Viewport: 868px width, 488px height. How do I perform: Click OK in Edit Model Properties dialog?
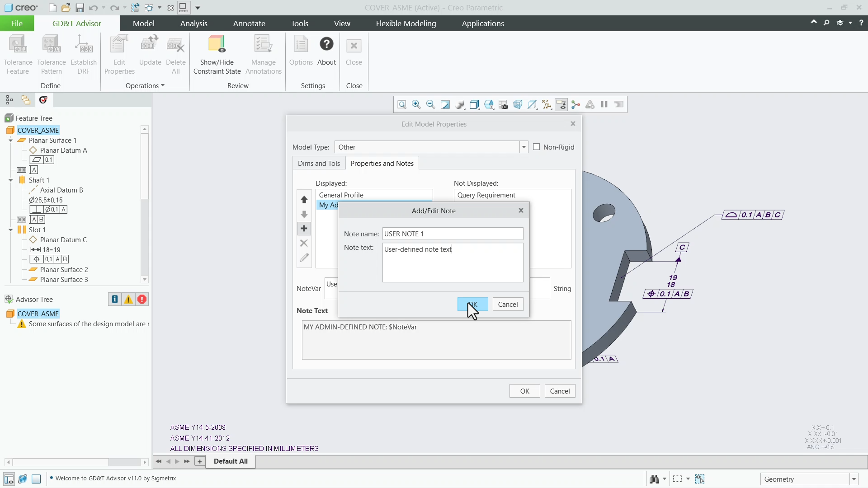pos(524,391)
